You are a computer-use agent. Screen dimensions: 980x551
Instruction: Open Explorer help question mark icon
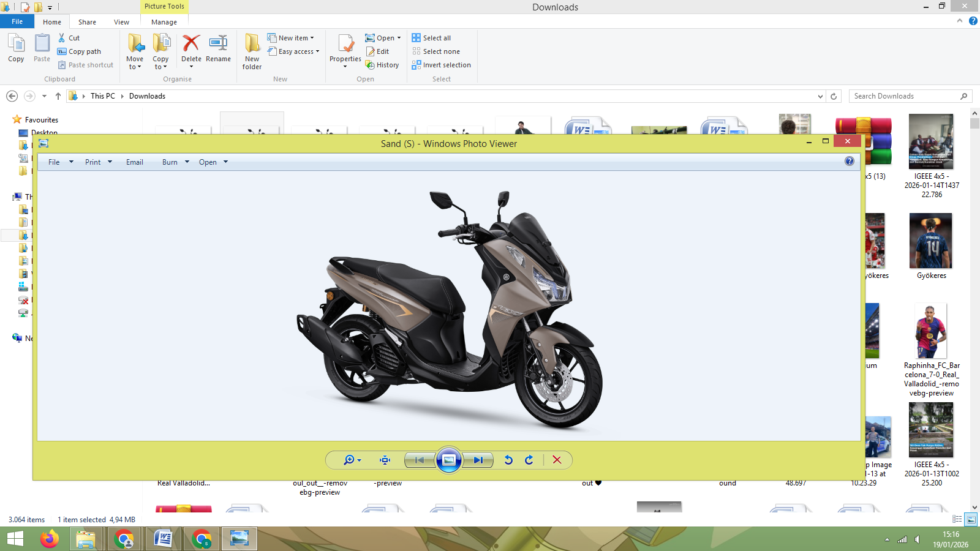pos(973,21)
